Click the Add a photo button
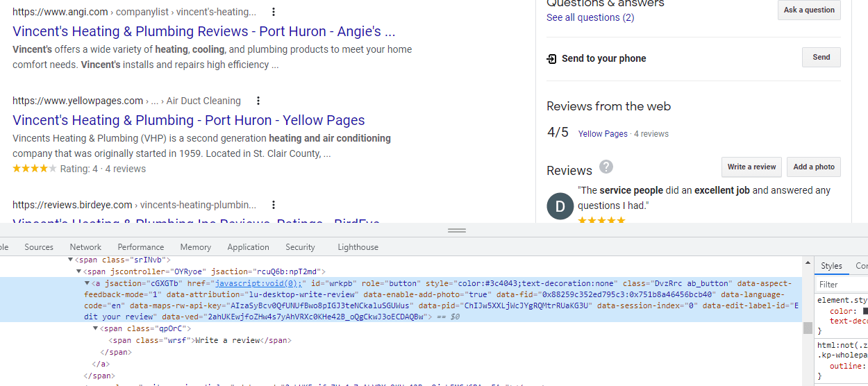This screenshot has height=386, width=868. pos(814,167)
